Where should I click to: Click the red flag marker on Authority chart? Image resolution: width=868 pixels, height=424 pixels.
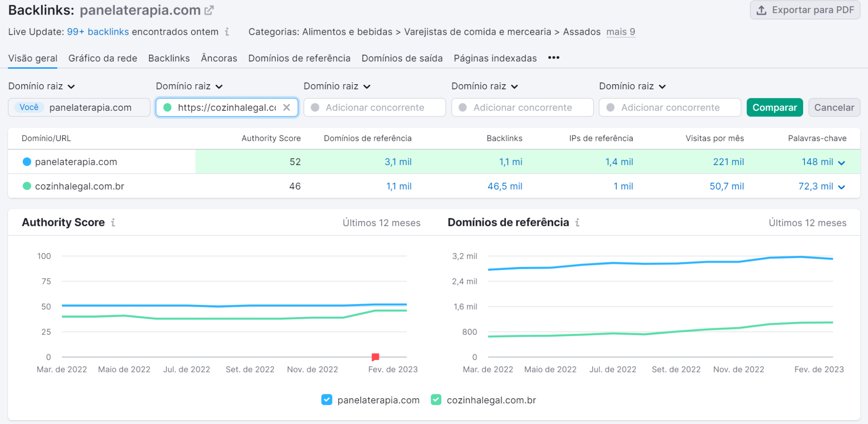pos(375,357)
